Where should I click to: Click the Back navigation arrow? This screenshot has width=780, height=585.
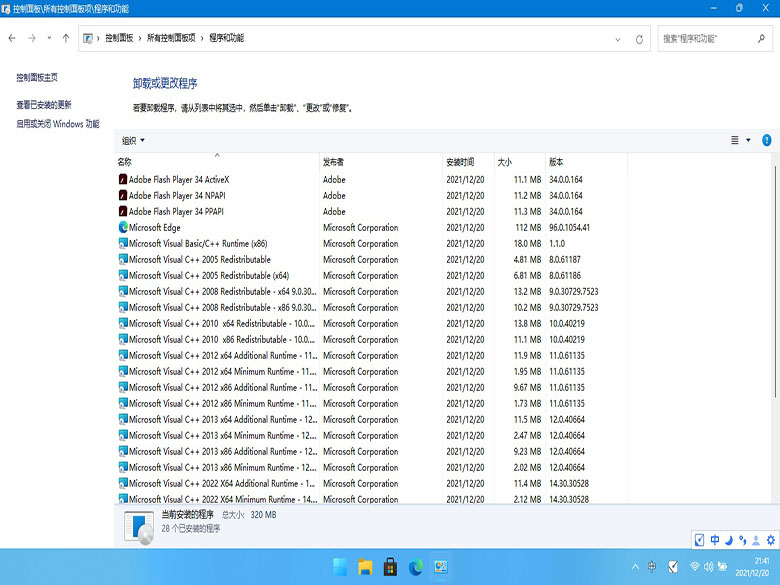coord(12,38)
